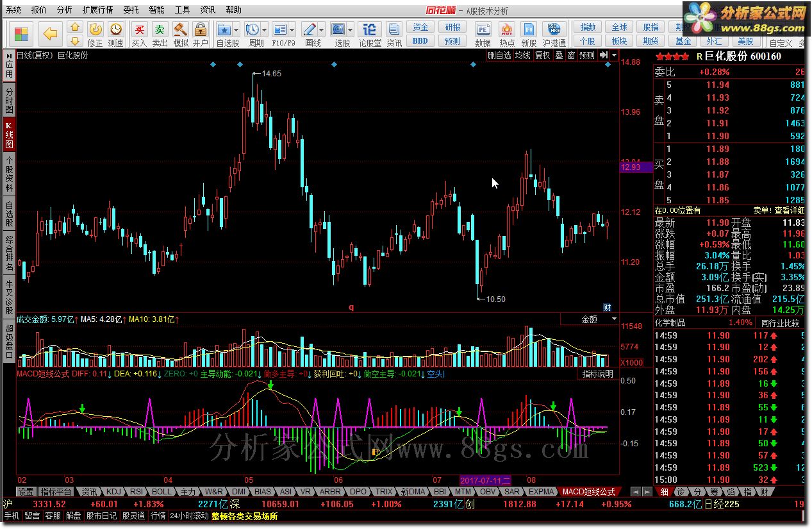Open the 扩展行情 menu
Viewport: 812px width, 529px height.
click(98, 10)
